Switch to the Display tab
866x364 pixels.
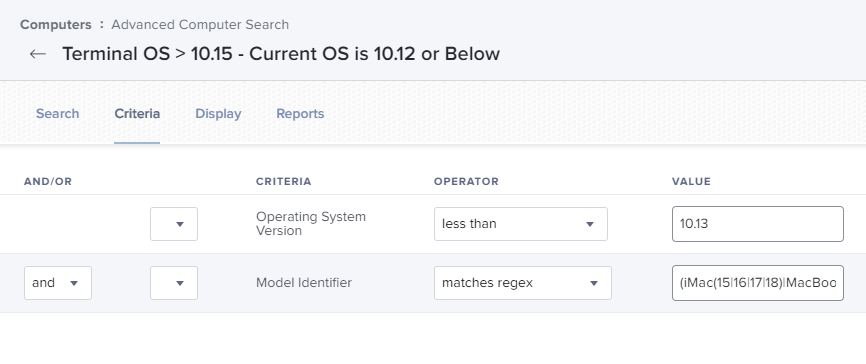[218, 114]
